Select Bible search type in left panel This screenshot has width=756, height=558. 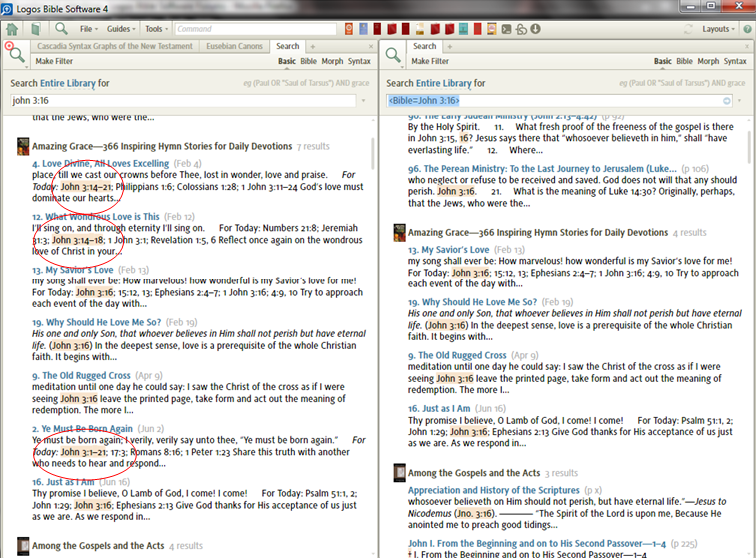pyautogui.click(x=308, y=61)
